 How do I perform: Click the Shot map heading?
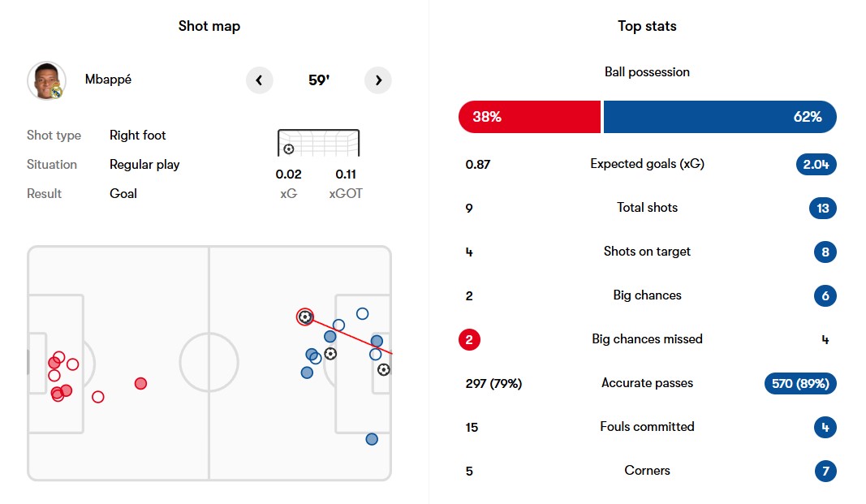(x=209, y=26)
